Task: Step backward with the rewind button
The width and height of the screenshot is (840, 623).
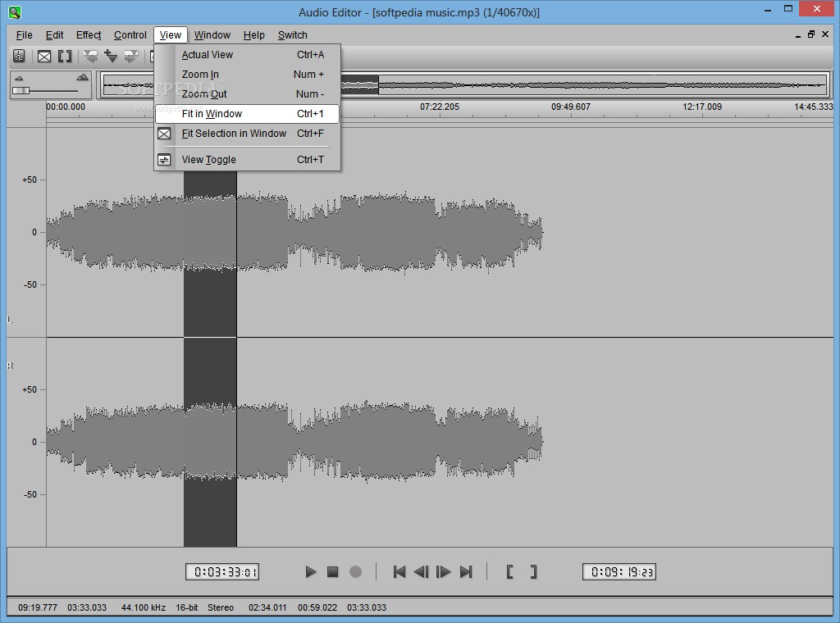Action: coord(421,572)
